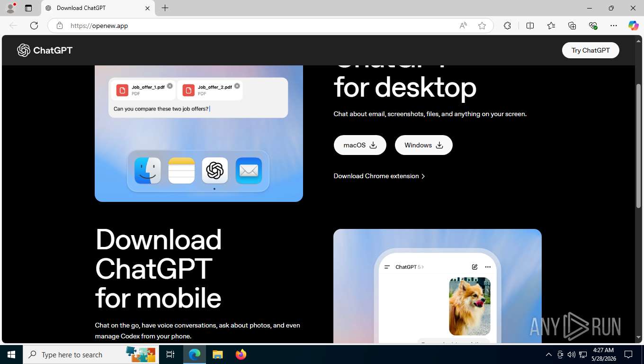
Task: Open Task View on the taskbar
Action: (170, 355)
